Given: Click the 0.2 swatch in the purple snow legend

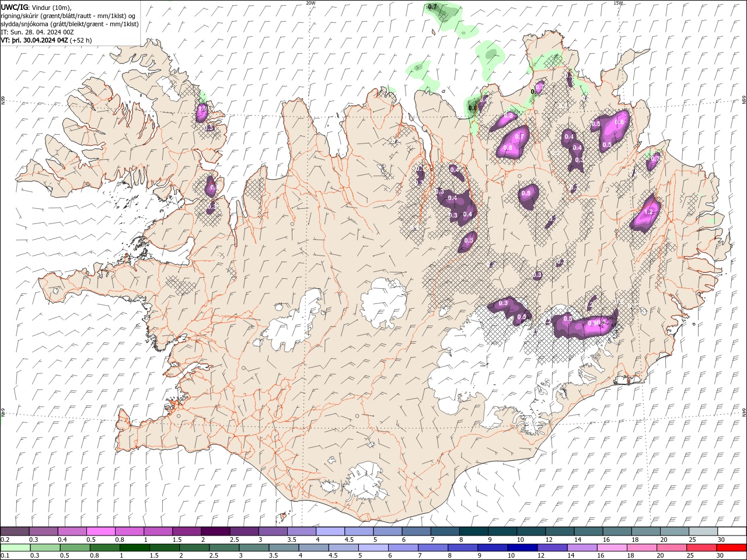Looking at the screenshot, I should click(15, 531).
